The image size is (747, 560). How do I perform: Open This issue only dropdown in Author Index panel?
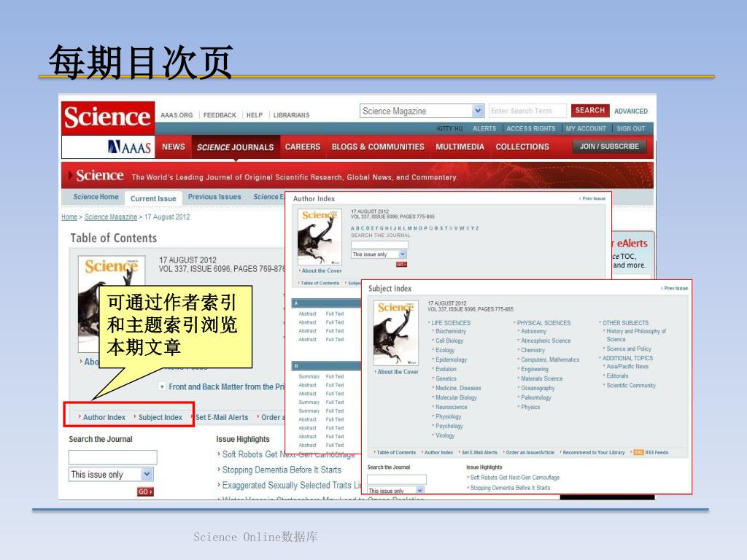coord(379,254)
